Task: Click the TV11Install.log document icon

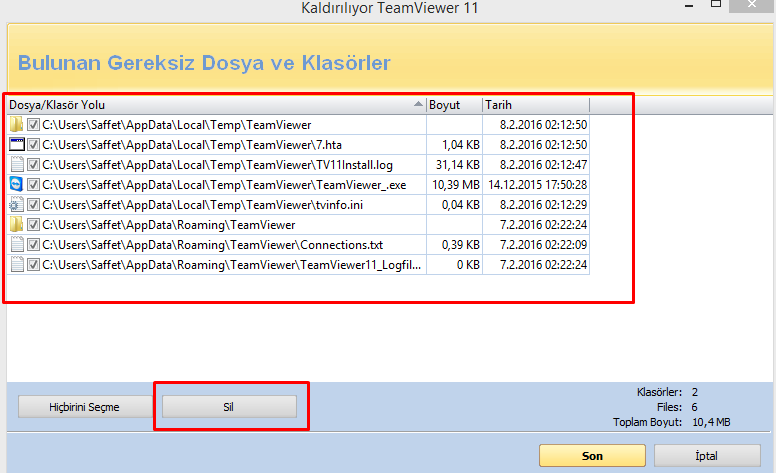Action: click(x=17, y=164)
